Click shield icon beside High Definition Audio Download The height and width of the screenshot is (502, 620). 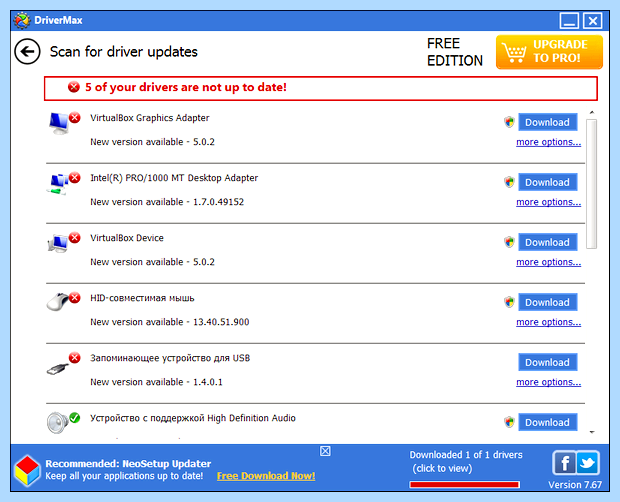coord(509,423)
